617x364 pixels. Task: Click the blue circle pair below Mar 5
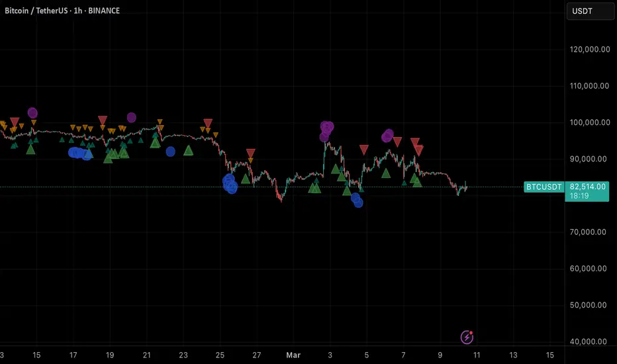click(x=357, y=201)
